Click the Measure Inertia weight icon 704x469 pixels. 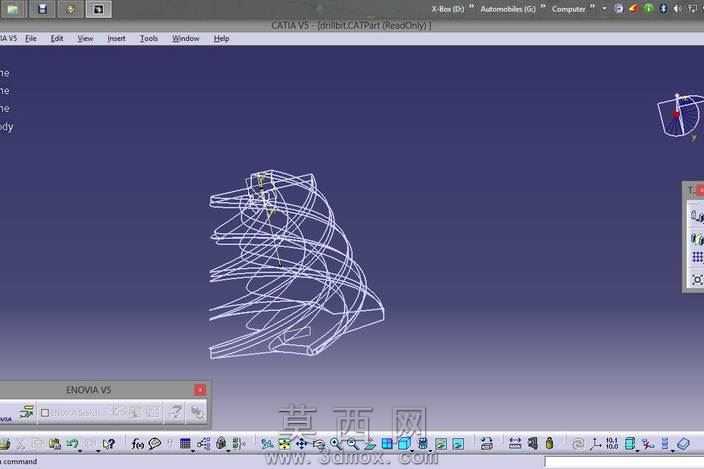tap(549, 444)
